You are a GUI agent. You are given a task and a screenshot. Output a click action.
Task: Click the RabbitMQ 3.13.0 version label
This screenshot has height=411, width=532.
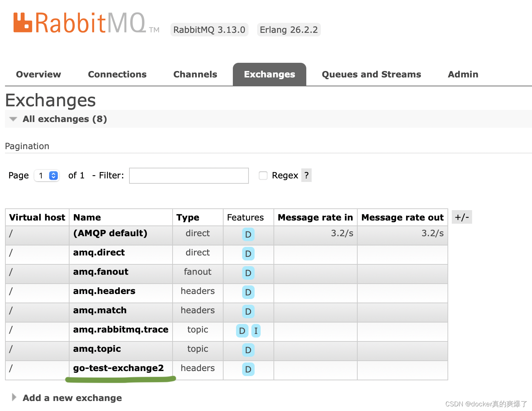(x=209, y=30)
